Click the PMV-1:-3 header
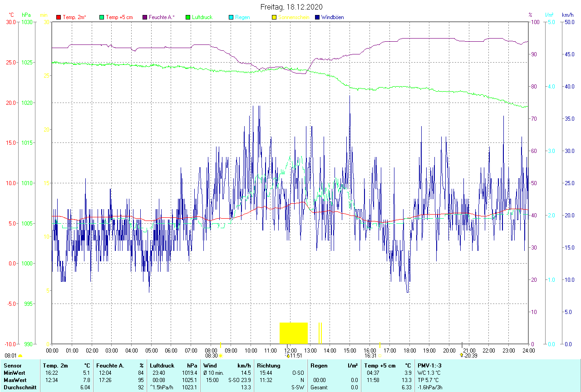The width and height of the screenshot is (581, 392). pos(429,366)
